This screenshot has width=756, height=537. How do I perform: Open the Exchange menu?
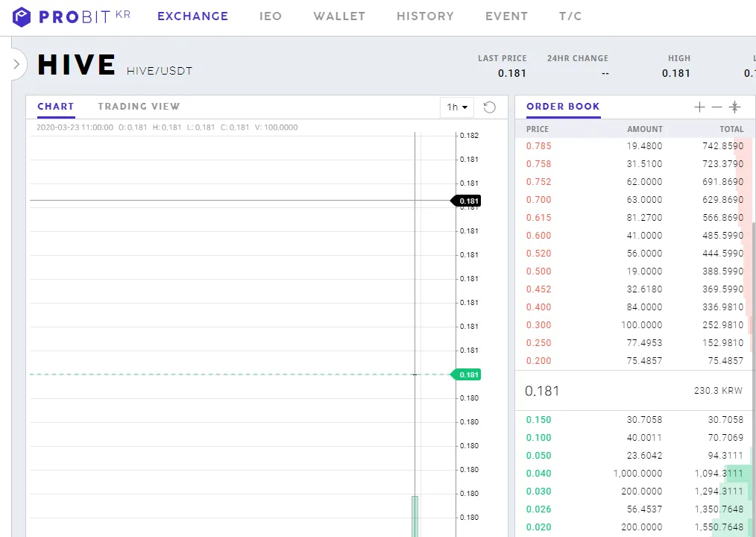(193, 16)
